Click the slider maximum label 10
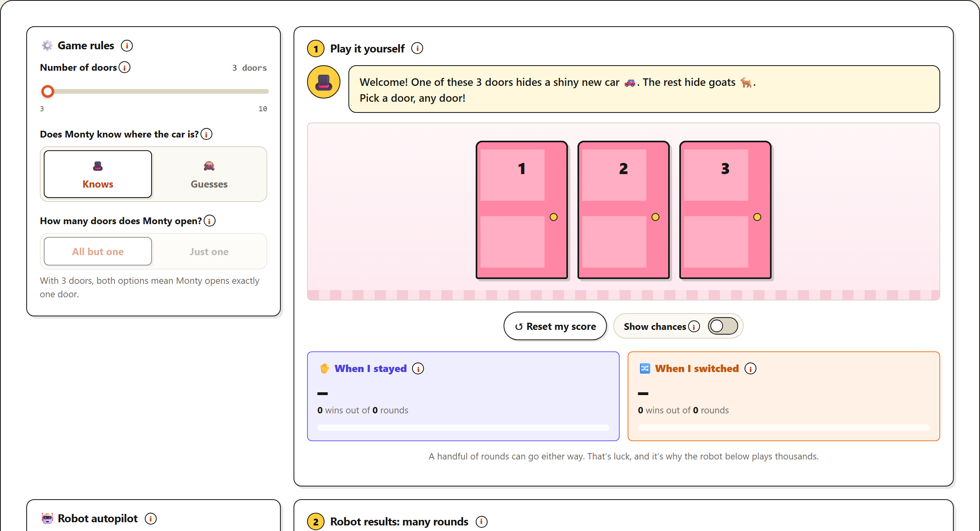980x531 pixels. 263,109
